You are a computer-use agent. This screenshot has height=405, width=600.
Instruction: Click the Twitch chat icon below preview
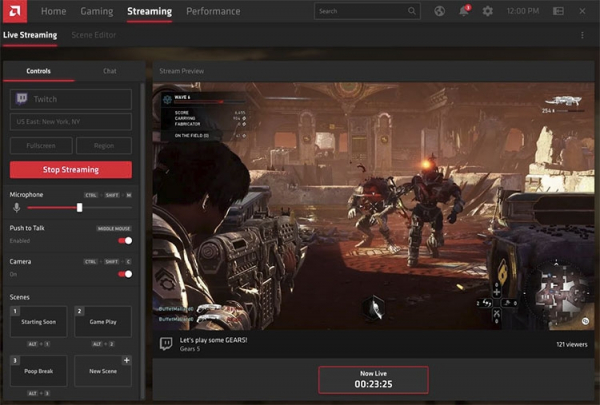(166, 343)
